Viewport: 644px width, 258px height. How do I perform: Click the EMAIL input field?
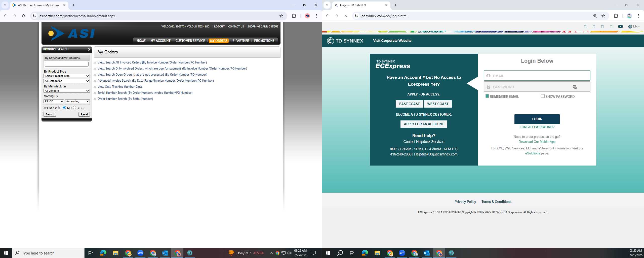537,76
